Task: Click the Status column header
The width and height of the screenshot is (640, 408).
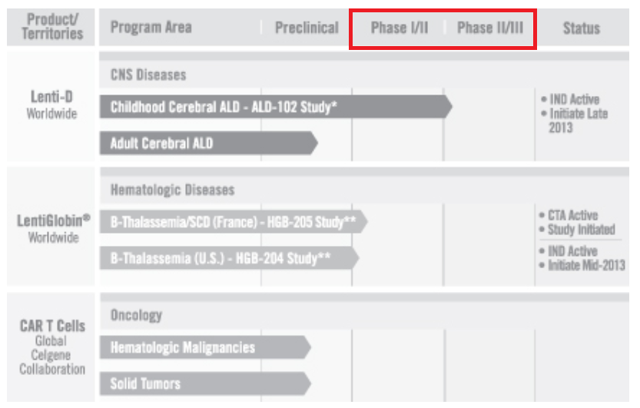Action: point(582,28)
